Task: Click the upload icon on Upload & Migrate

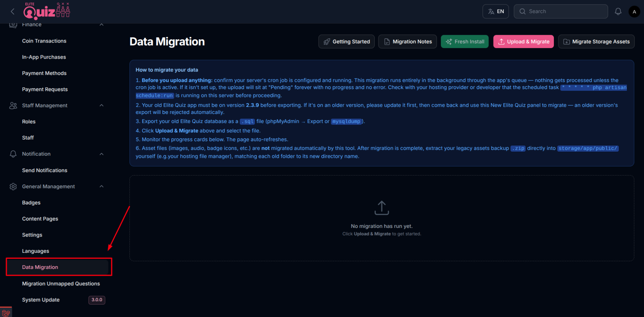Action: [501, 42]
